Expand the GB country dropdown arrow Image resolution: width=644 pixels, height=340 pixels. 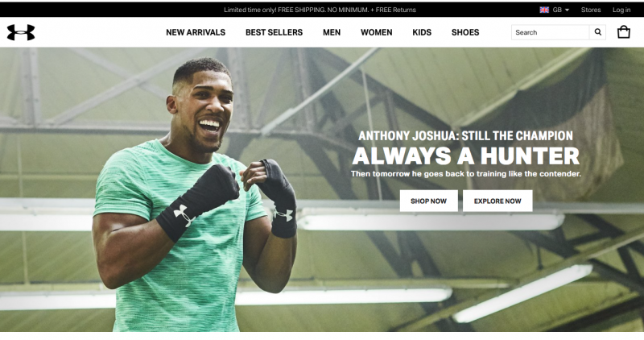tap(568, 10)
